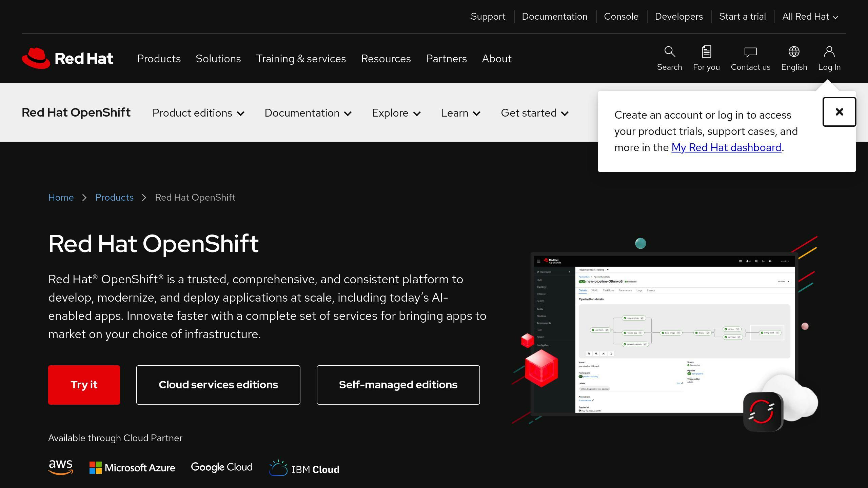Open the Console link
The height and width of the screenshot is (488, 868).
point(621,17)
